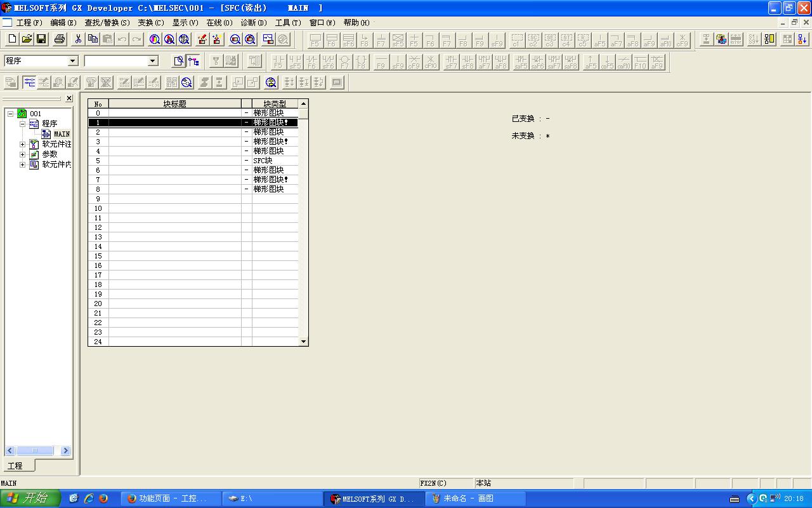This screenshot has height=508, width=812.
Task: Click the Copy icon in the toolbar
Action: 93,39
